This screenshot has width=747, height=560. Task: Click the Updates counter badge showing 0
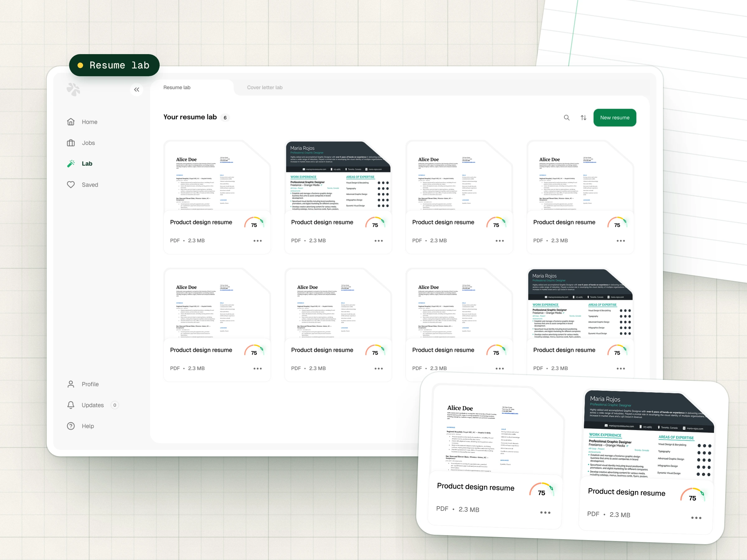click(115, 405)
